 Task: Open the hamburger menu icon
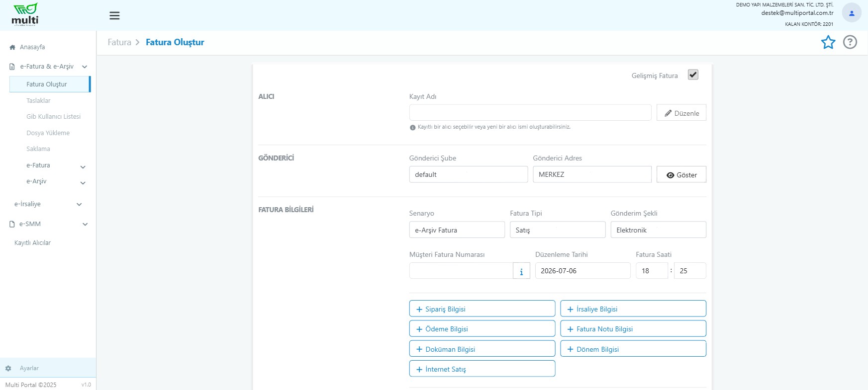(114, 15)
